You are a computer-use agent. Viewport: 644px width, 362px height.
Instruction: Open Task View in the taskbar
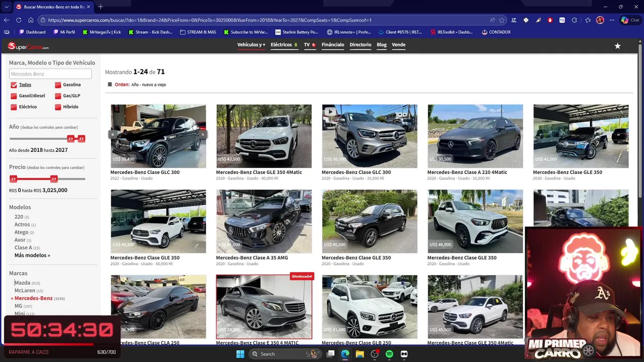point(331,354)
